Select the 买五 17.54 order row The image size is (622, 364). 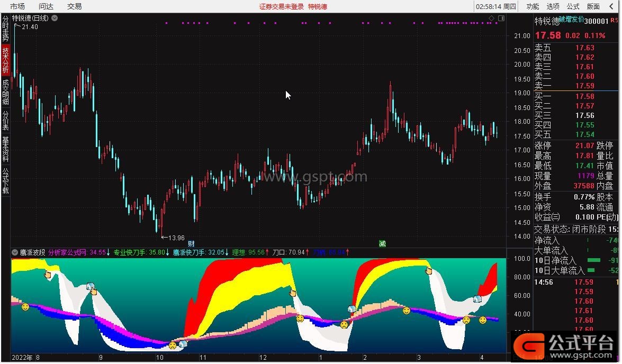(576, 134)
